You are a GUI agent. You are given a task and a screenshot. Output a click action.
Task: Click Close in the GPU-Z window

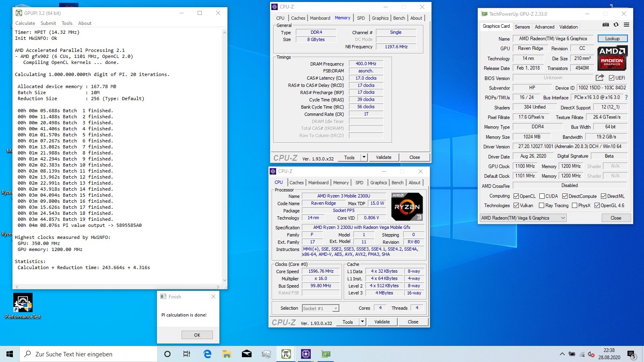click(616, 218)
